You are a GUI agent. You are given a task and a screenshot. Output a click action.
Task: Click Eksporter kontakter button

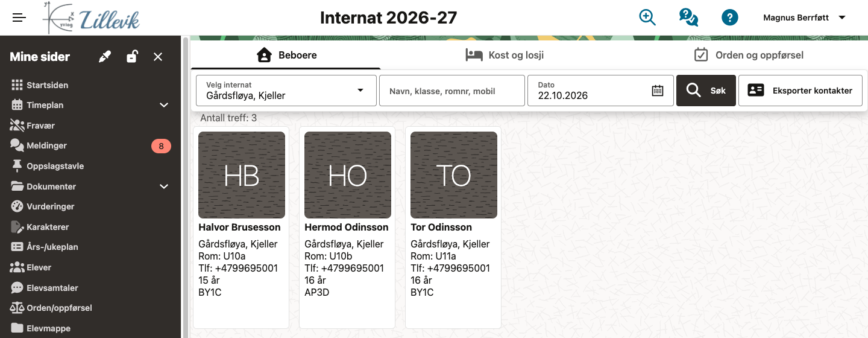800,91
